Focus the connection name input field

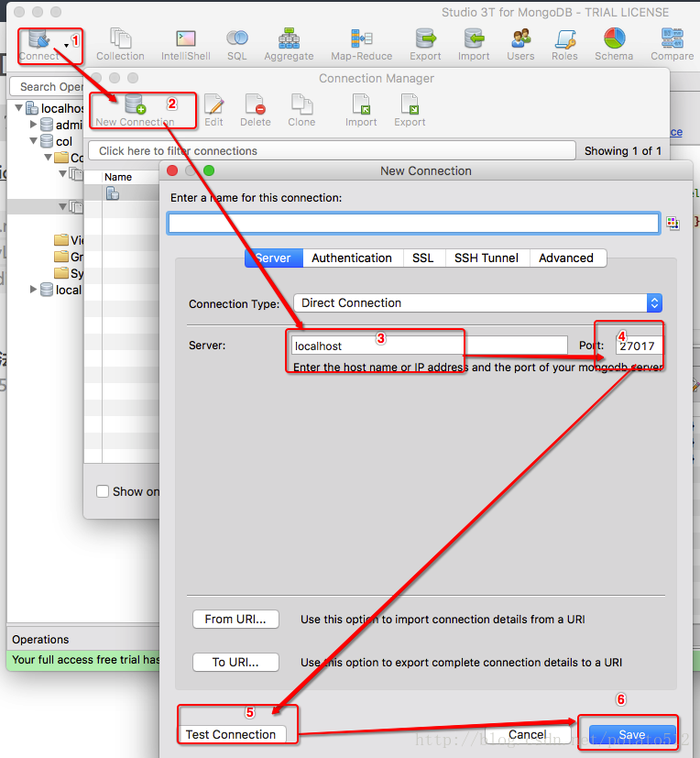coord(413,223)
